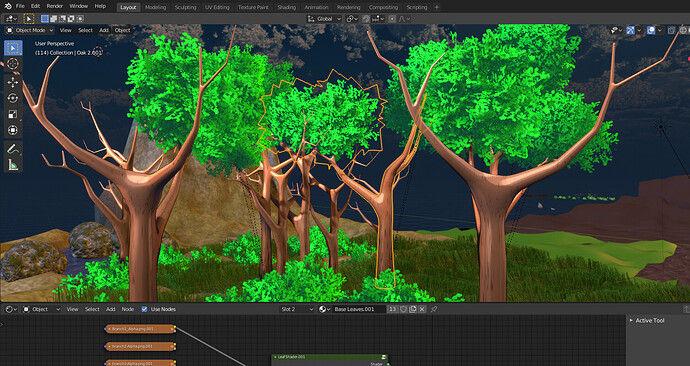Choose Invert selection mode icon

coord(71,19)
